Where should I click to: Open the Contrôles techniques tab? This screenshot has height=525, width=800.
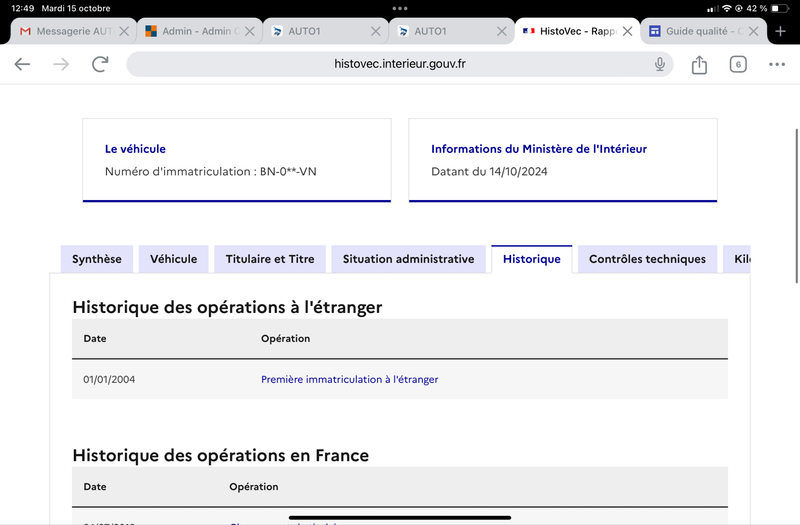(647, 259)
